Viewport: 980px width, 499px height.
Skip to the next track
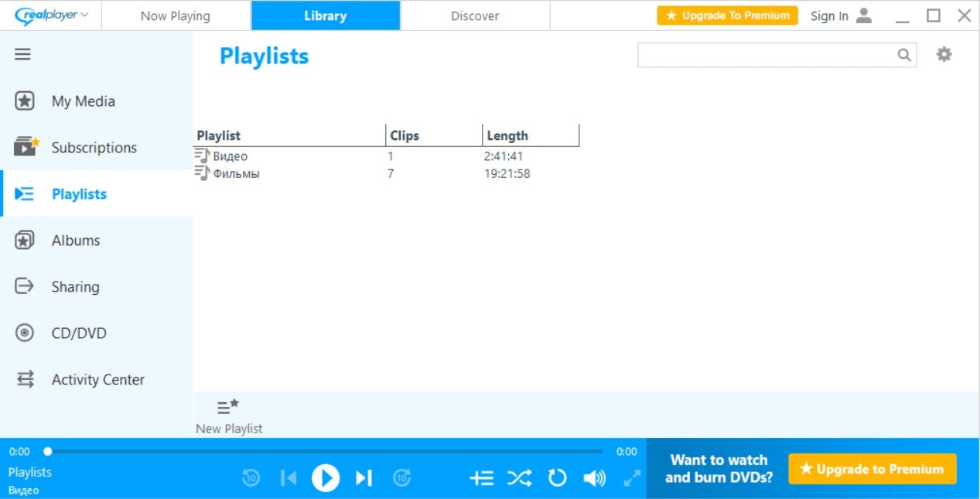pyautogui.click(x=364, y=478)
